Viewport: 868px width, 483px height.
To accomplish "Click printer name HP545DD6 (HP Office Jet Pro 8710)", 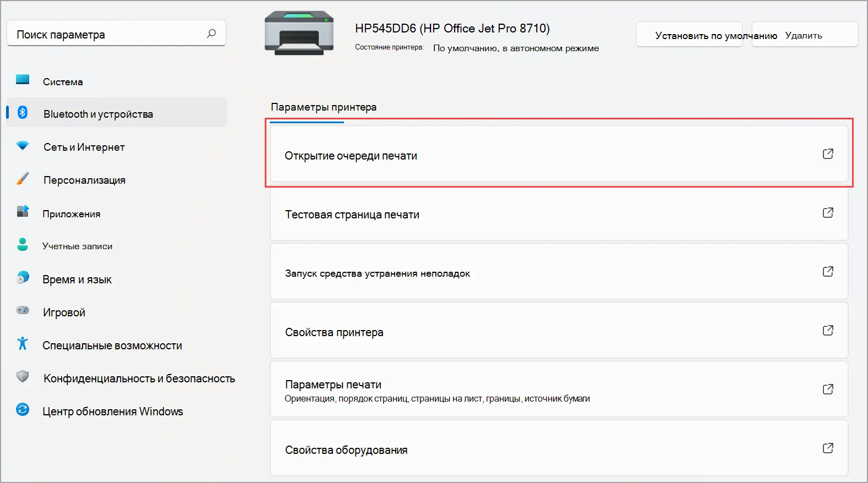I will coord(452,28).
